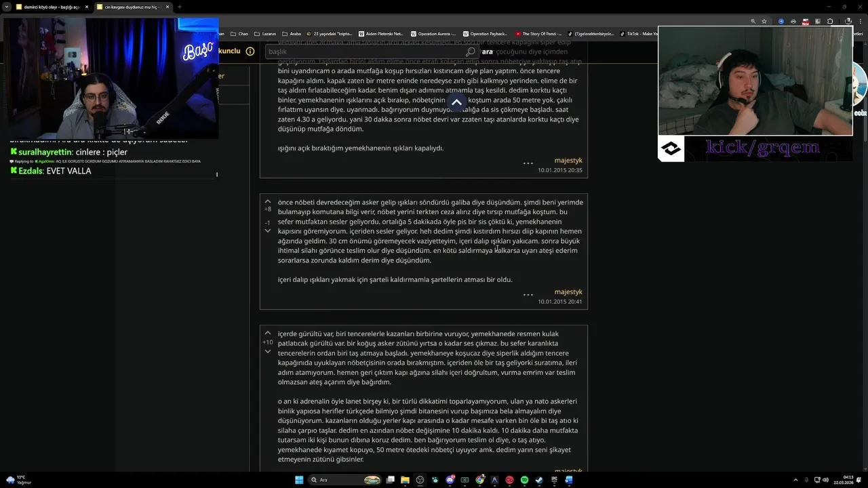Open author majestyk on the 20:41 entry
Screen dimensions: 868x488
[568, 292]
